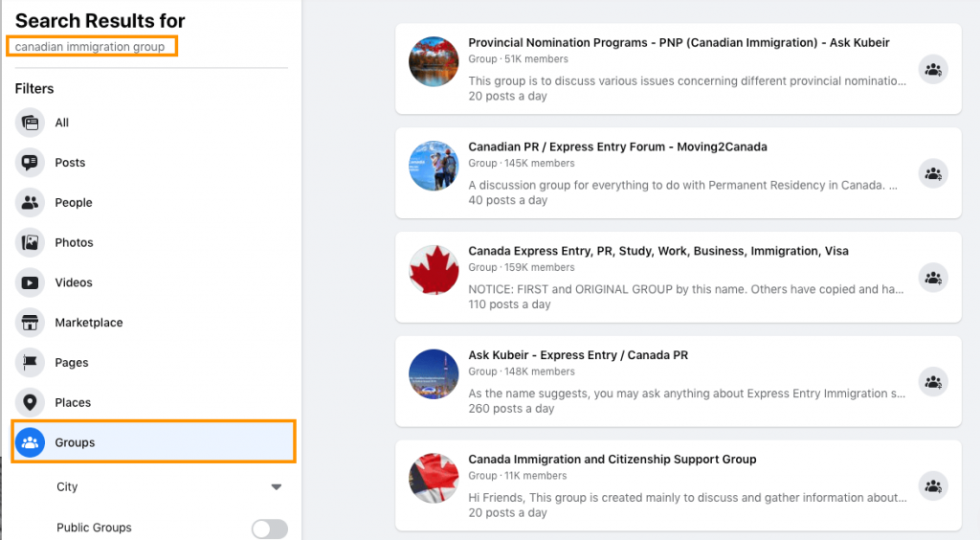Select the Groups filter tab
980x540 pixels.
tap(153, 442)
